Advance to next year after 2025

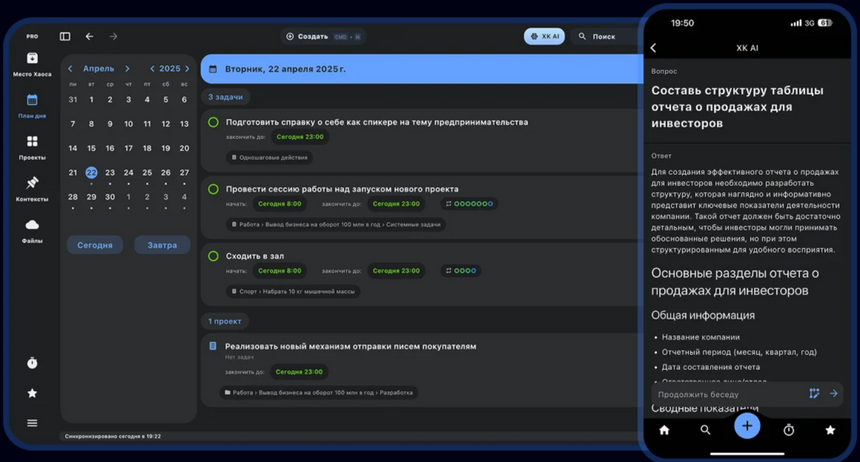coord(186,69)
